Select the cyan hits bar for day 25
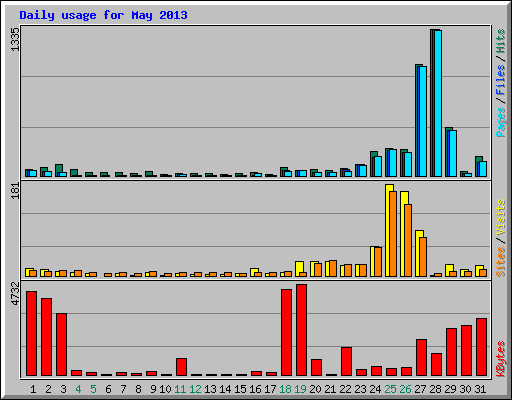This screenshot has height=400, width=512. click(393, 163)
